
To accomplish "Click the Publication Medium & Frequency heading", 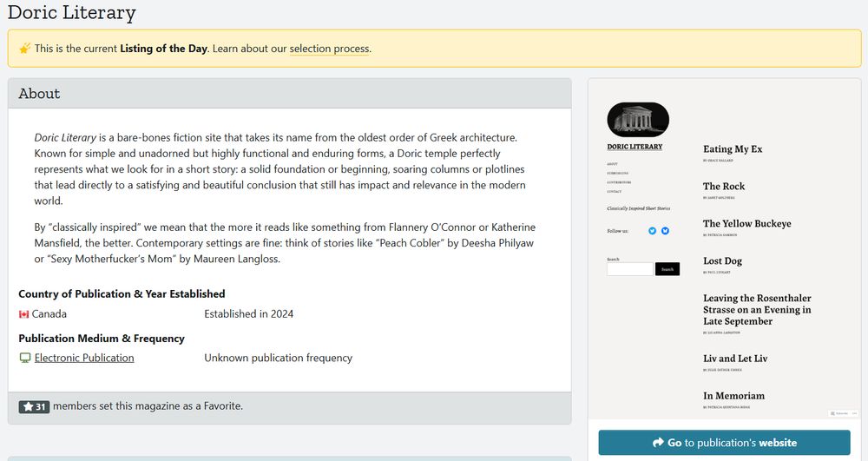I will tap(102, 338).
